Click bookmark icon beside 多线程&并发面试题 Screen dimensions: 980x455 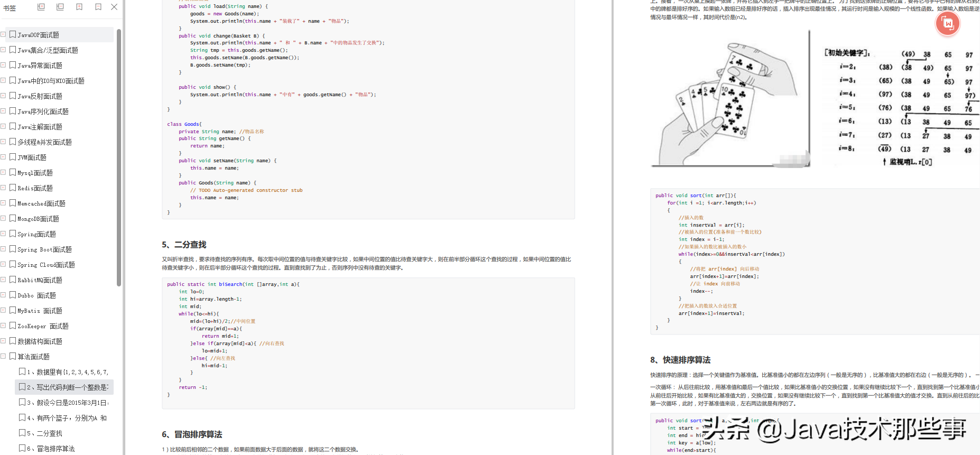click(x=13, y=142)
